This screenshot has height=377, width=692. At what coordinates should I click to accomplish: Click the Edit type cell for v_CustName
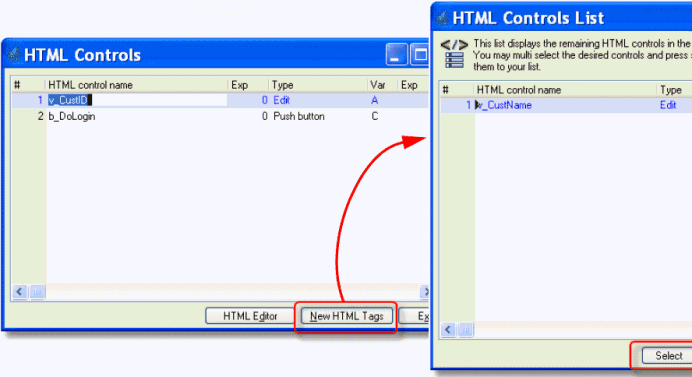coord(668,105)
